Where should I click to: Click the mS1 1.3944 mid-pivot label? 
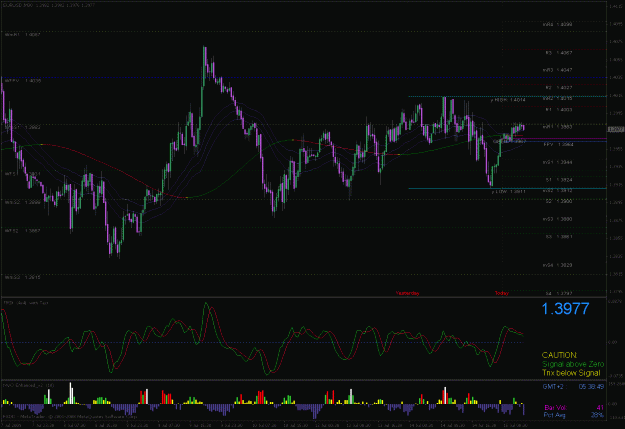coord(557,162)
